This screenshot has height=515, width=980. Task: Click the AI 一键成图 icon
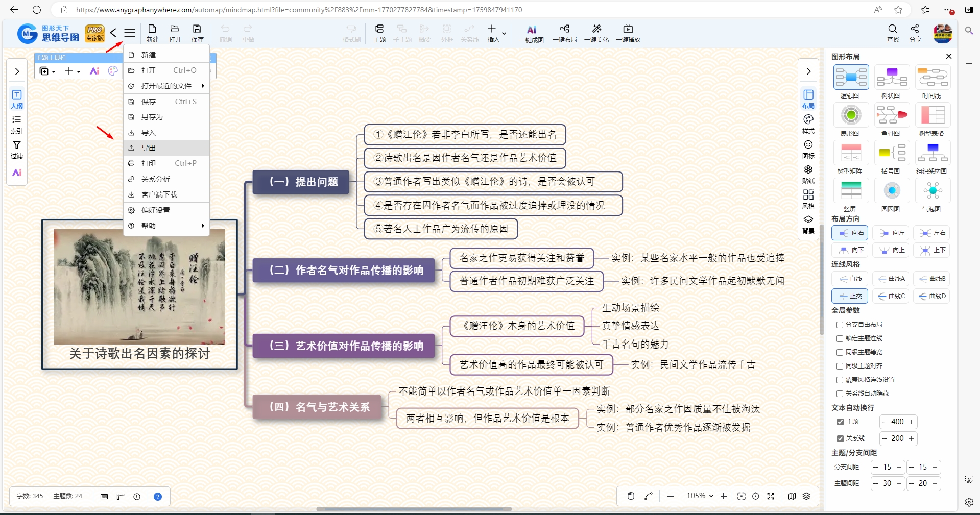pos(532,33)
